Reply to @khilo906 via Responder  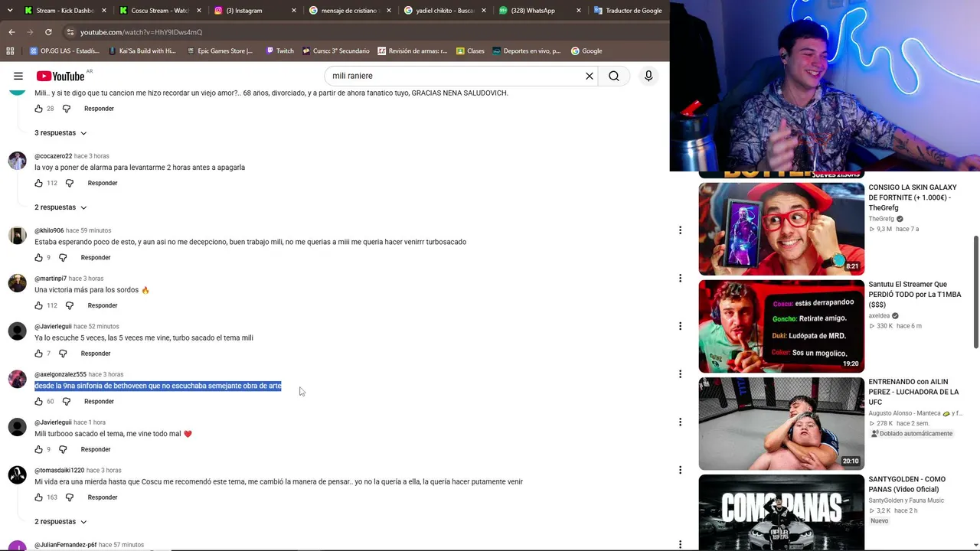coord(96,258)
